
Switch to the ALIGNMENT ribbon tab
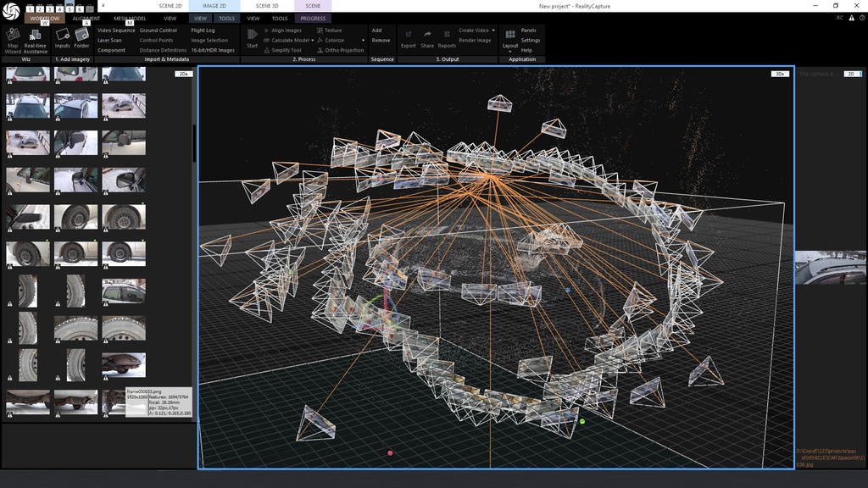point(86,18)
